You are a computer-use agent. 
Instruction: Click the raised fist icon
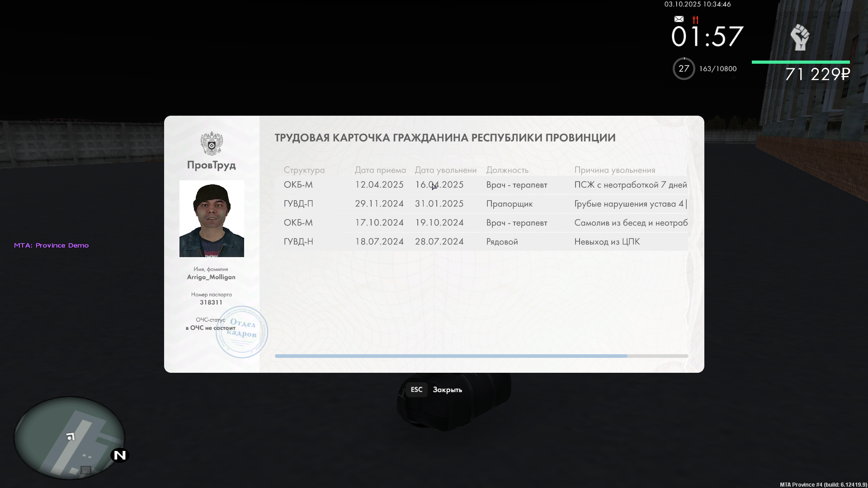tap(799, 37)
